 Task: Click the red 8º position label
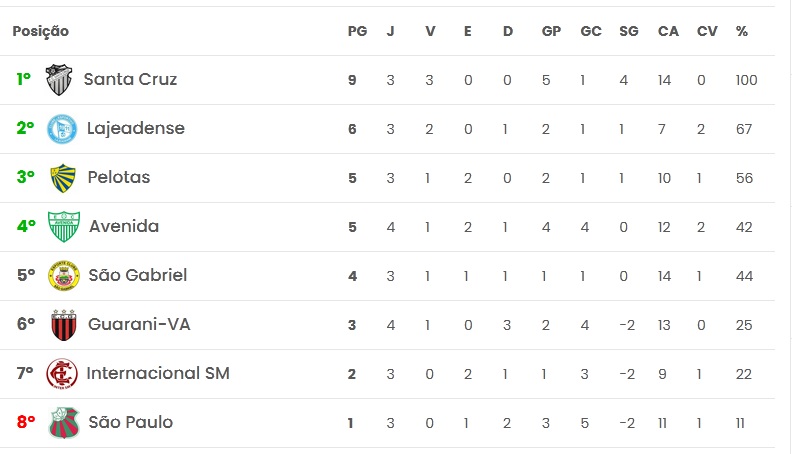[x=26, y=422]
